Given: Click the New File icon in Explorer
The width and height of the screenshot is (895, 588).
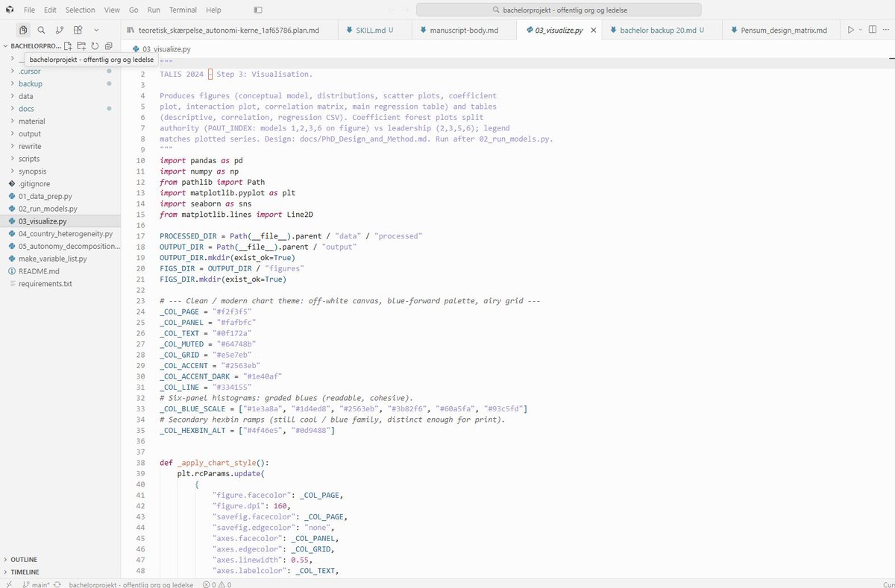Looking at the screenshot, I should coord(69,46).
